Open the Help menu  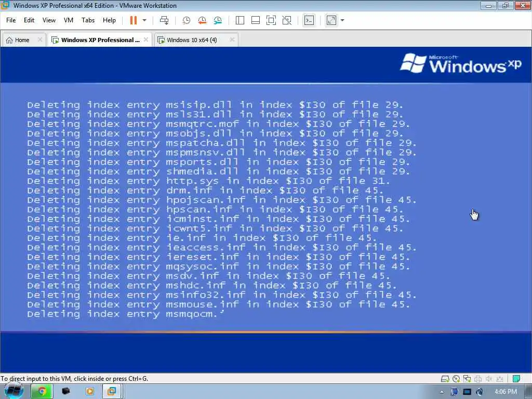(109, 20)
